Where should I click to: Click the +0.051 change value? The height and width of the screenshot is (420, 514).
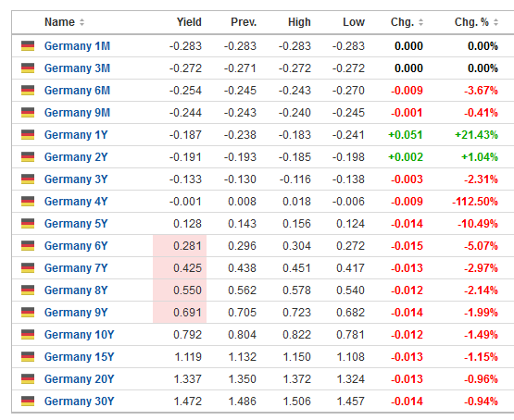pos(406,135)
